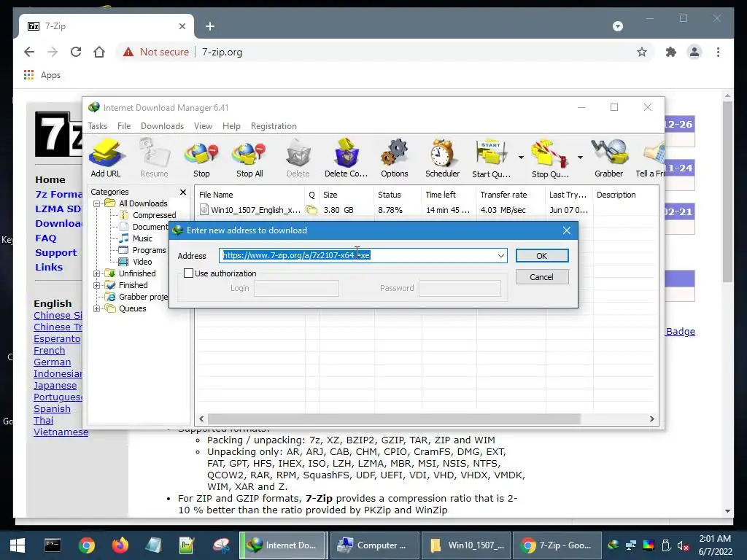Viewport: 747px width, 560px height.
Task: Click the Stop All toolbar icon
Action: coord(249,158)
